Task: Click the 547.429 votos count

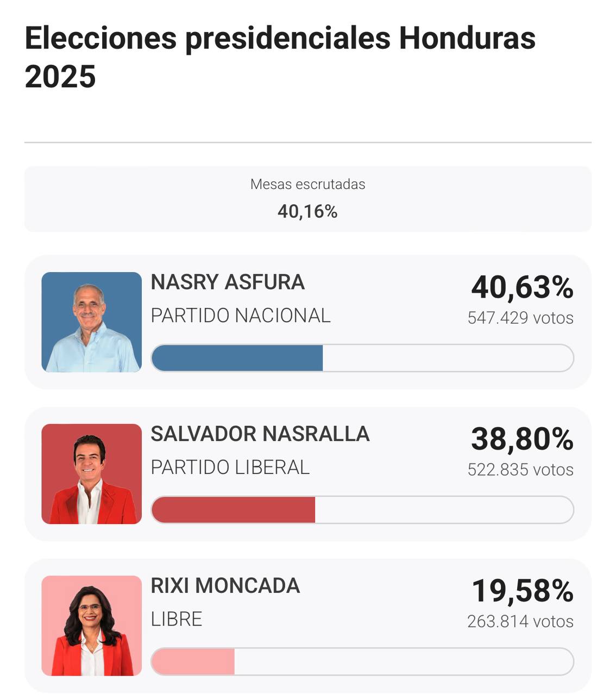Action: point(520,318)
